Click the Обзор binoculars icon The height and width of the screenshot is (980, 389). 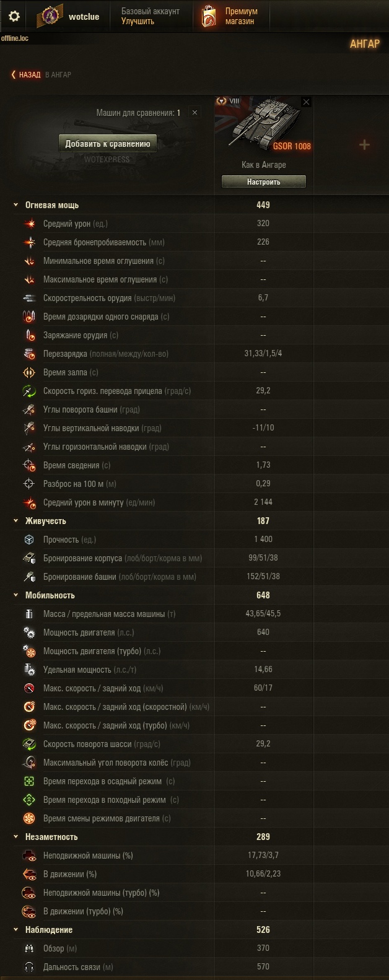(29, 948)
